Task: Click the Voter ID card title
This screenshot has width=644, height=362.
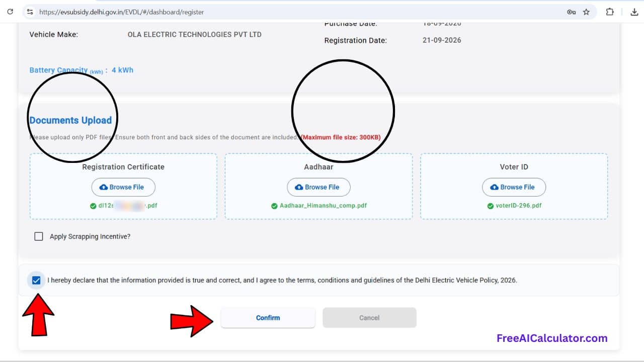Action: pyautogui.click(x=514, y=167)
